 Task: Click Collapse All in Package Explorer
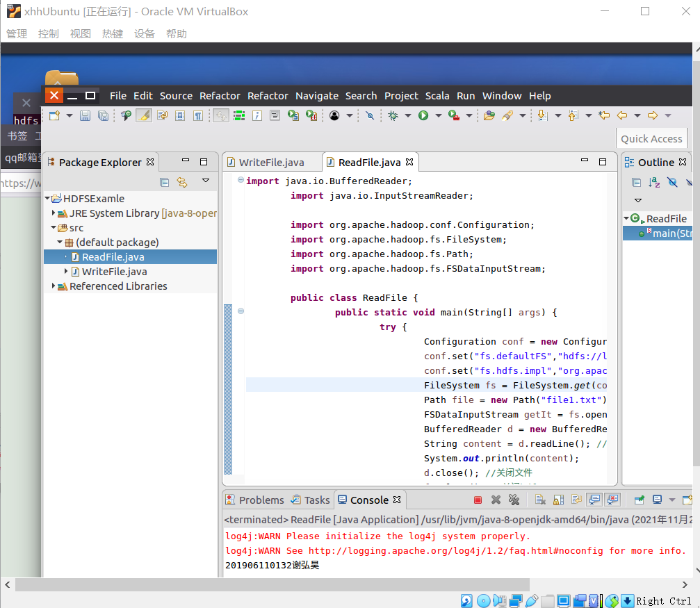click(165, 182)
